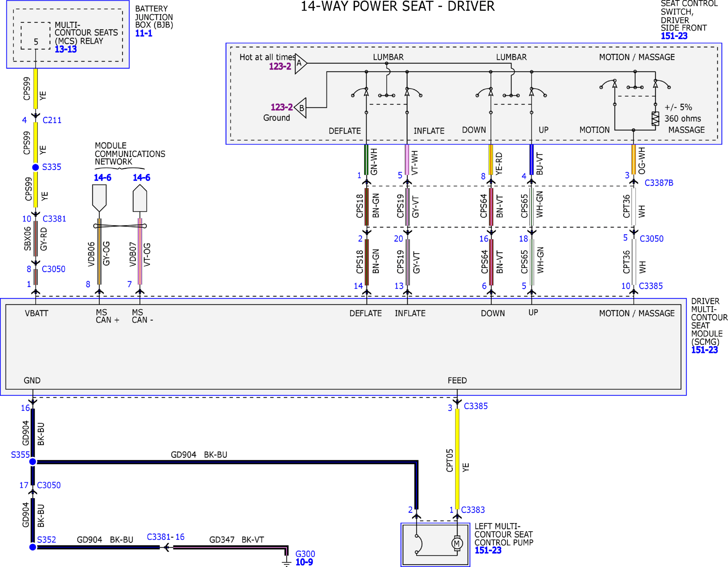
Task: Click the 123-2 reference above Ground
Action: click(x=282, y=107)
